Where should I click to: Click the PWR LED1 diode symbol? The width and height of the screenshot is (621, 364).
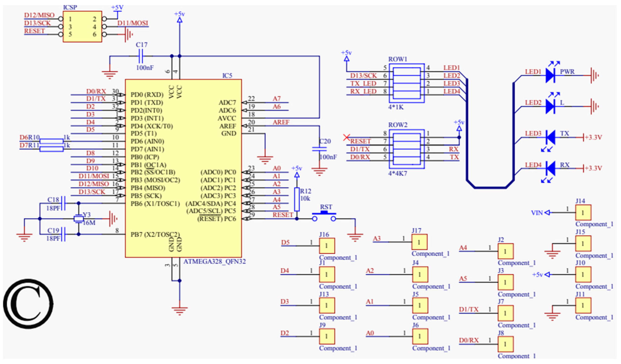click(x=550, y=75)
